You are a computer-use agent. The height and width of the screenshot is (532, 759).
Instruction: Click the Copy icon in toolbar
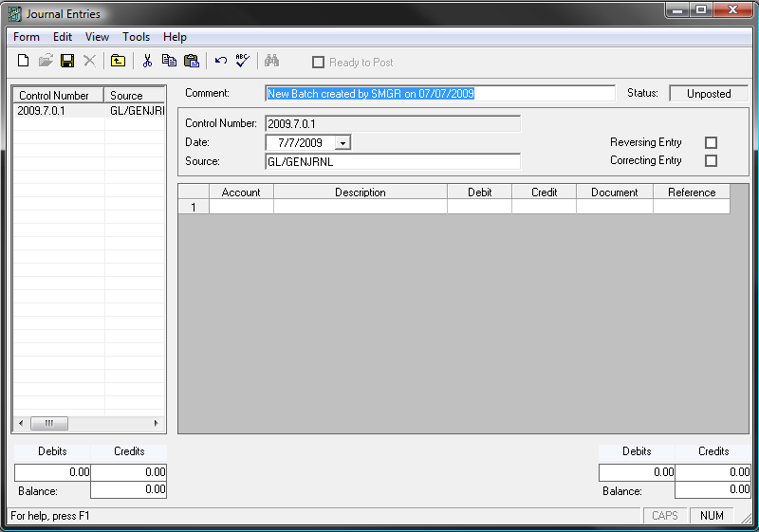click(169, 61)
